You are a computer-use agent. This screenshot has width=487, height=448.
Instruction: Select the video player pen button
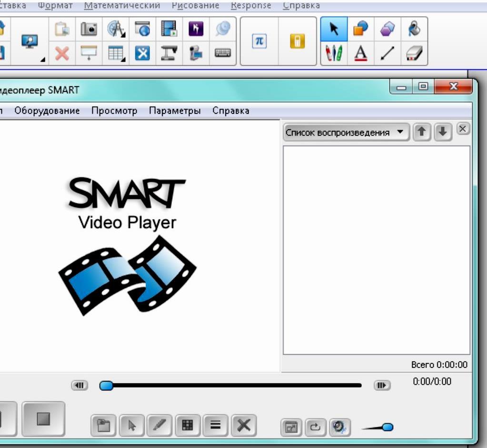coord(159,425)
